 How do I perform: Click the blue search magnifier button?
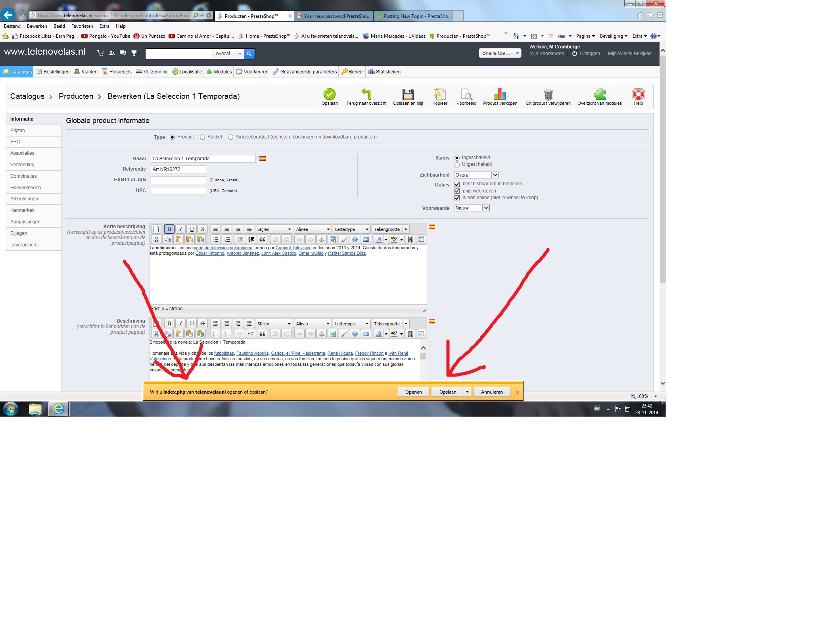[249, 54]
